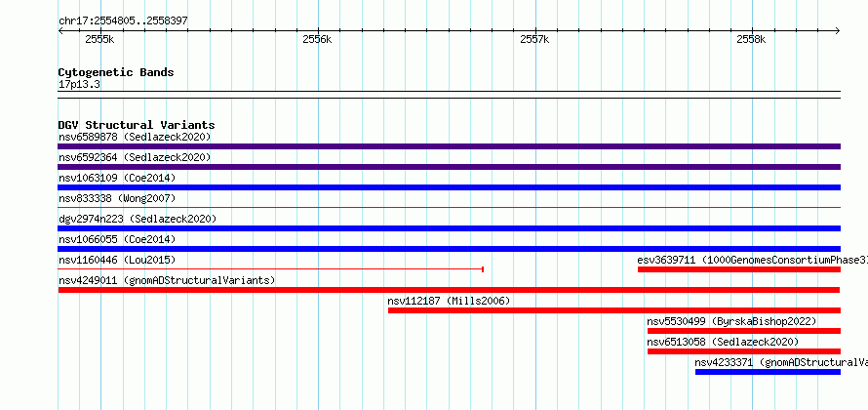The width and height of the screenshot is (868, 410).
Task: Click the nsv4249011 (gnomADStructuralVariants) label
Action: point(167,280)
